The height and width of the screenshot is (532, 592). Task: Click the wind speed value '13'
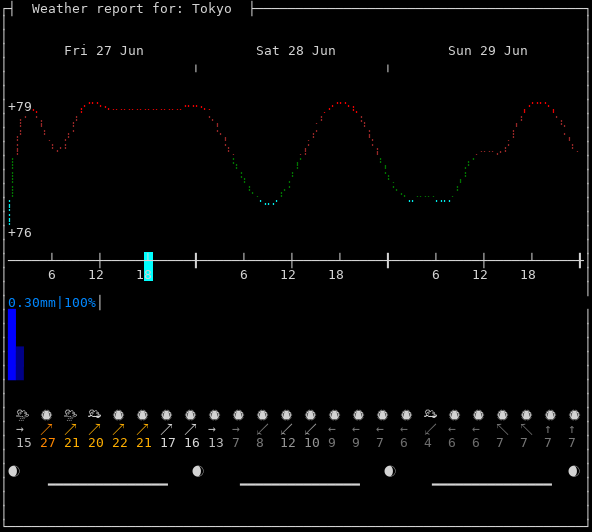point(216,443)
